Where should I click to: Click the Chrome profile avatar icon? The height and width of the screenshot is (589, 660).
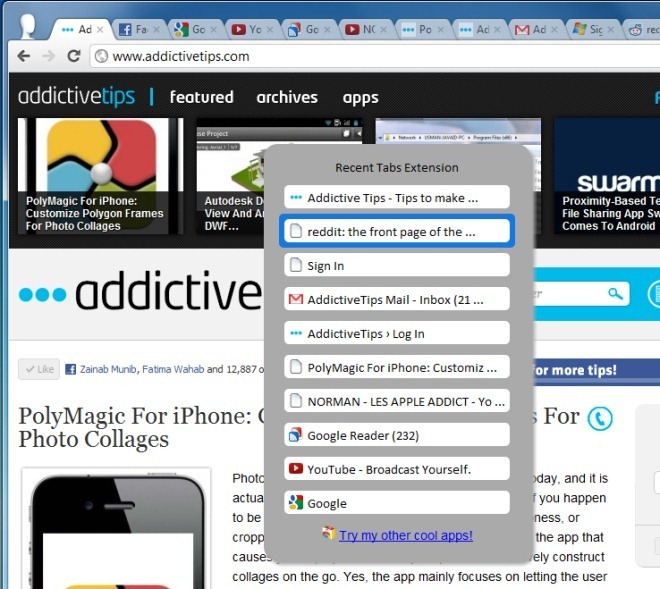28,26
